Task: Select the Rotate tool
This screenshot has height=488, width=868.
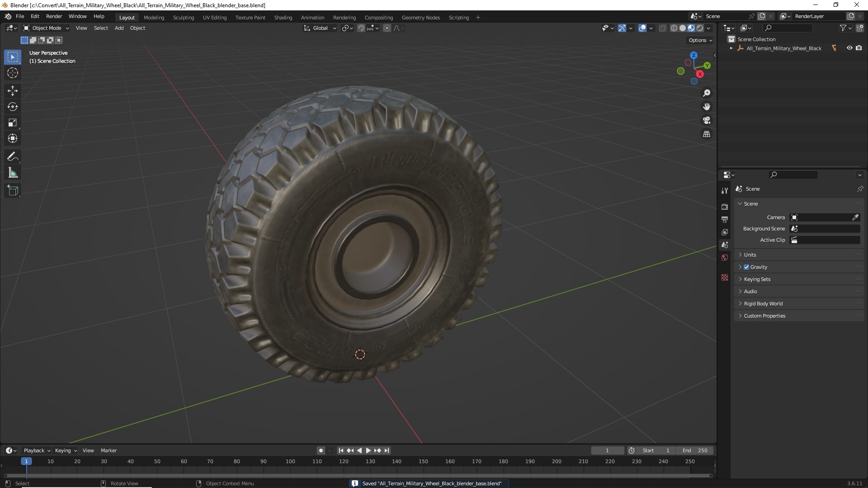Action: (13, 107)
